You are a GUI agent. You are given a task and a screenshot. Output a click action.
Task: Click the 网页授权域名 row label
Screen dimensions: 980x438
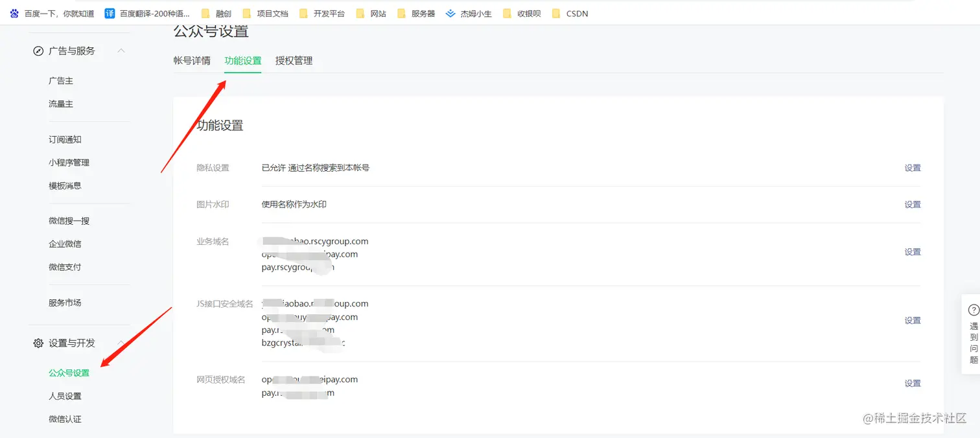pos(221,380)
